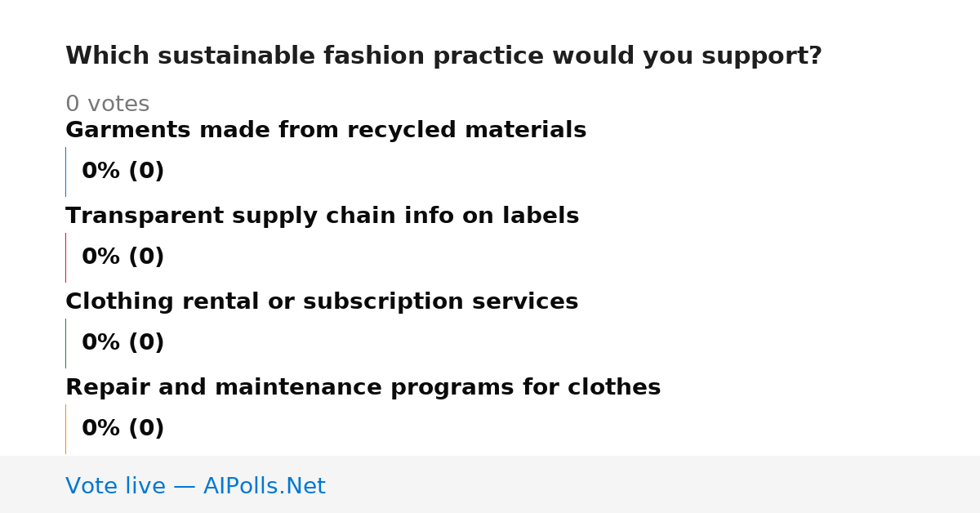Click the "0 votes" total count
980x513 pixels.
click(107, 105)
